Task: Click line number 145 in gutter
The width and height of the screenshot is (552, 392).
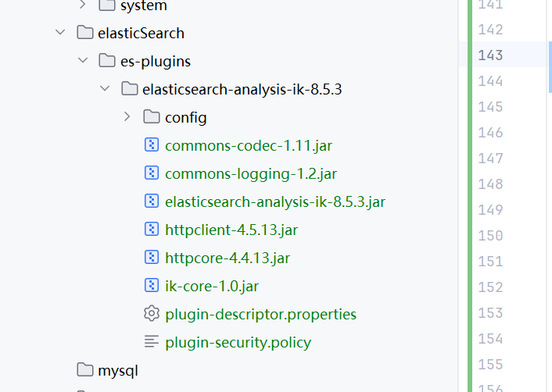Action: [x=490, y=107]
